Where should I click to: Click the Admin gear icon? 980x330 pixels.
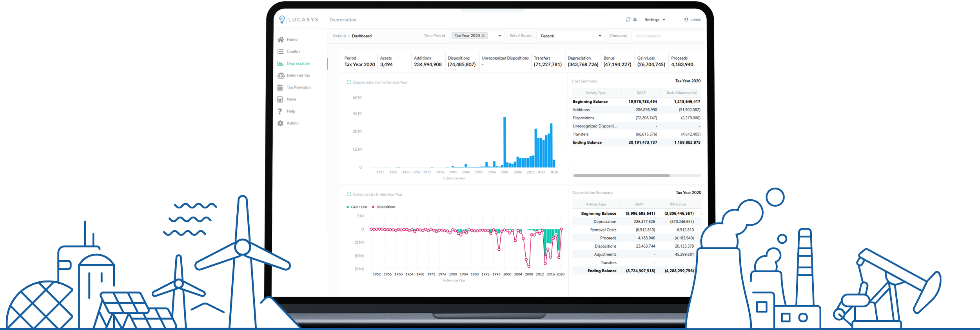click(280, 123)
